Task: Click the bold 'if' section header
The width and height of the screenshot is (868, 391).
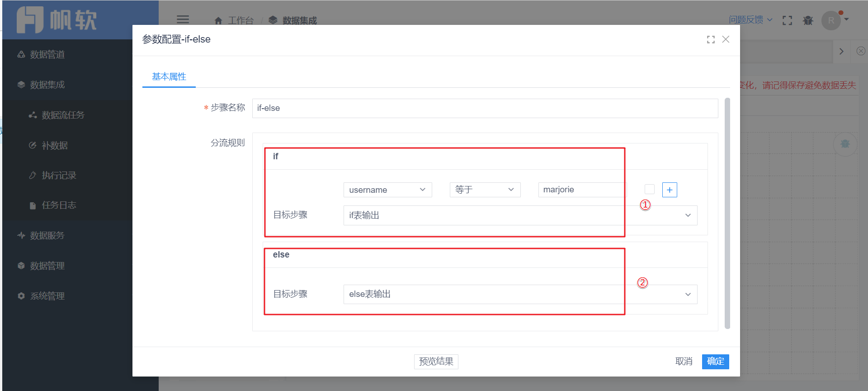Action: [x=276, y=156]
